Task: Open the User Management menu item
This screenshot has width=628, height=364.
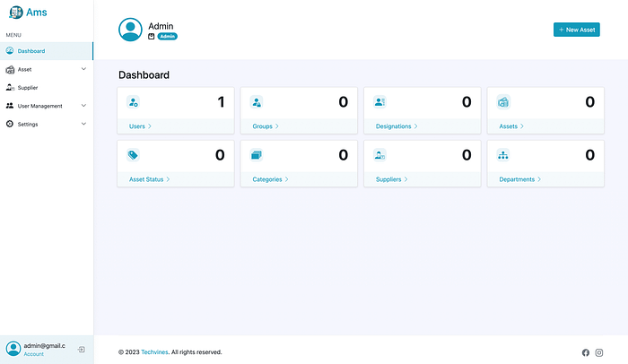Action: [47, 106]
